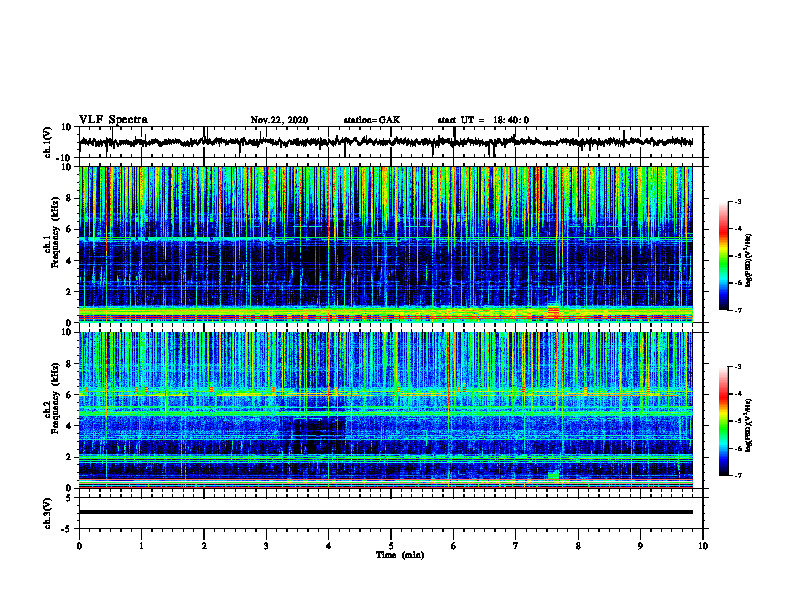Click the "5" volt tick of ch.3(V) panel
This screenshot has width=792, height=612.
point(69,498)
